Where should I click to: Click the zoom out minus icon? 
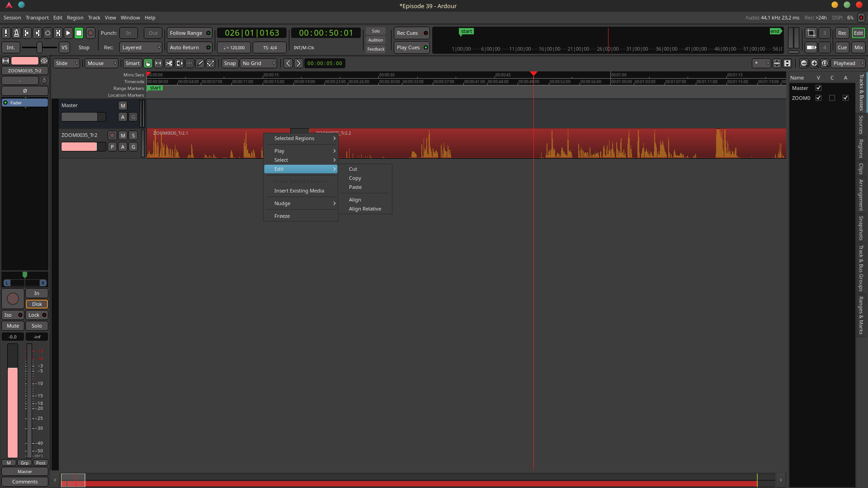pyautogui.click(x=804, y=63)
